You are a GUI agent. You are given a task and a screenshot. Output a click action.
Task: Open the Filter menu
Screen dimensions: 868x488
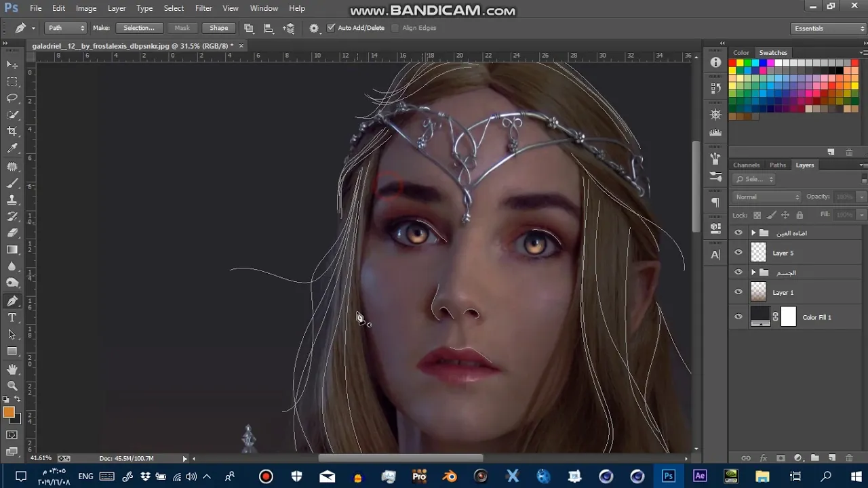(x=203, y=8)
